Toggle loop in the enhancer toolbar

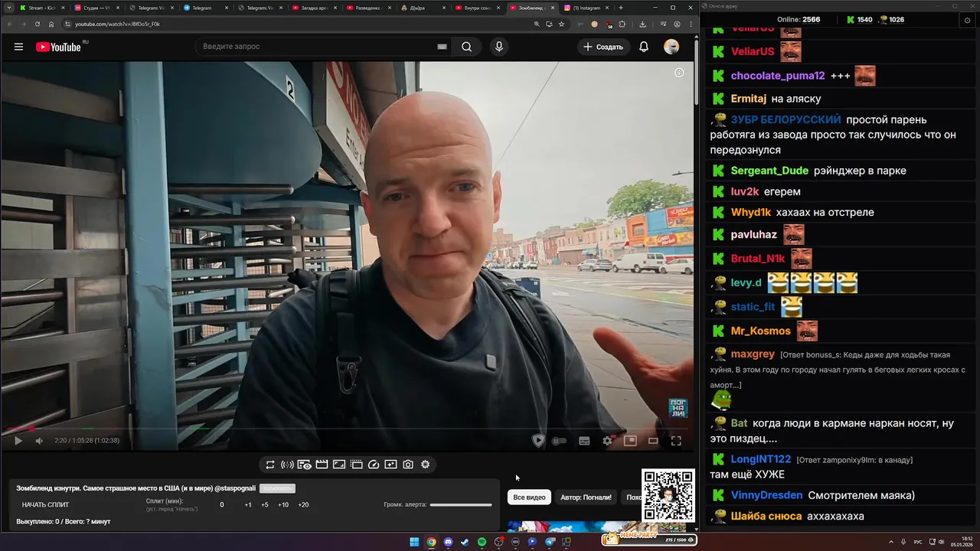click(x=270, y=465)
